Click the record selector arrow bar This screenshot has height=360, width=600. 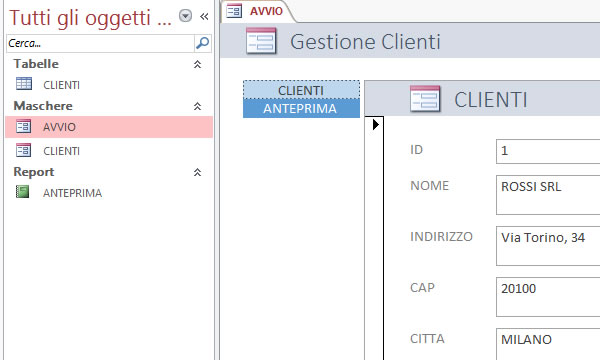tap(374, 238)
